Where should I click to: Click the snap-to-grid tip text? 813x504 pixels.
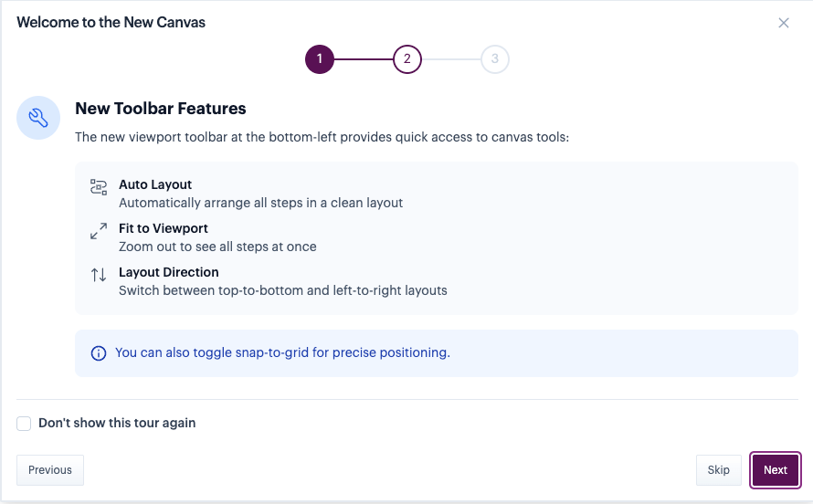tap(282, 352)
